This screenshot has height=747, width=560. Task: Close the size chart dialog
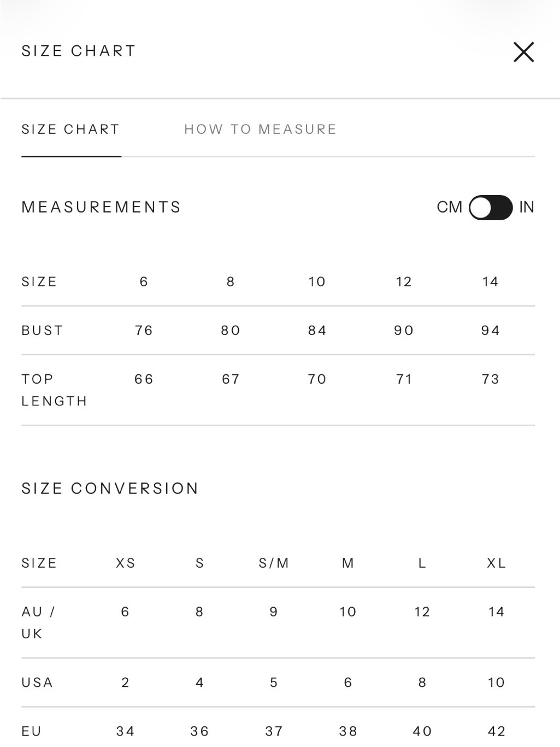(x=523, y=52)
